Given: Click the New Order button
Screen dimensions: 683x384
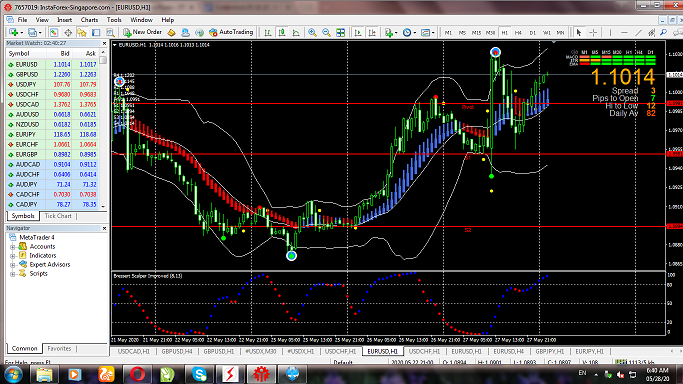Looking at the screenshot, I should pyautogui.click(x=142, y=32).
